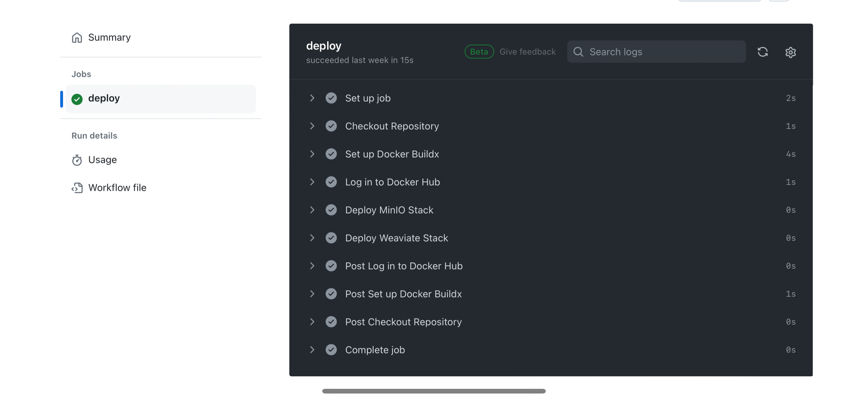Click the Workflow file code icon
Screen dimensions: 868x401
tap(77, 188)
